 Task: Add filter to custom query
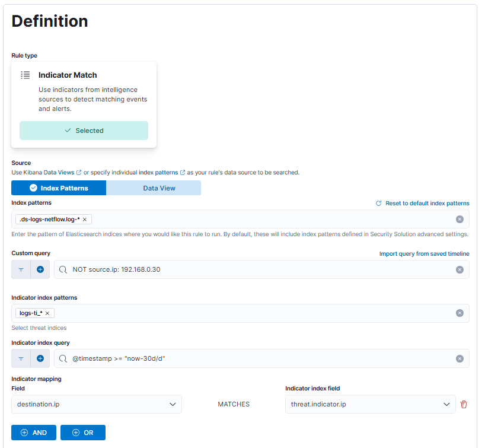click(40, 269)
